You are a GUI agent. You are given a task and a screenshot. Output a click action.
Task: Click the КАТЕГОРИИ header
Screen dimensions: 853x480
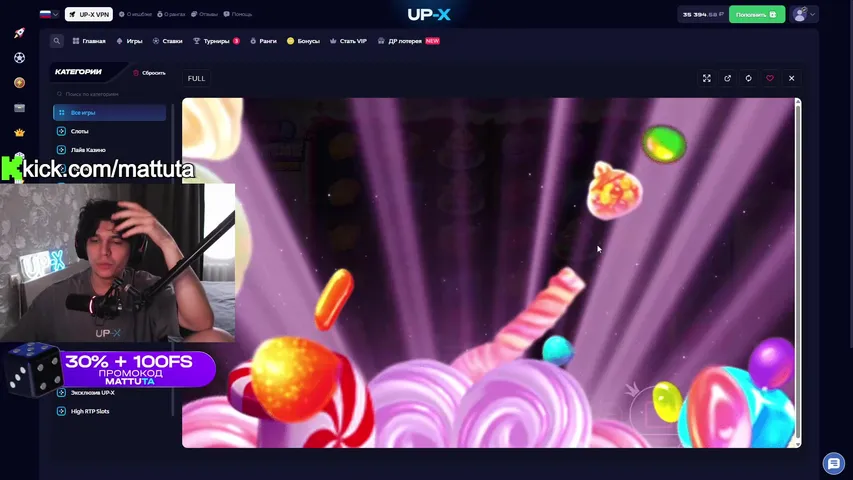[78, 71]
